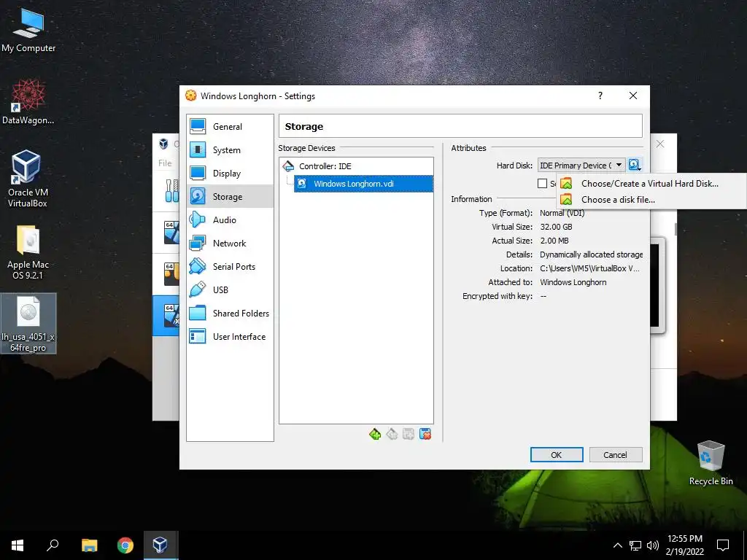Click the VirtualBox taskbar button
Screen dimensions: 747x560
click(160, 545)
